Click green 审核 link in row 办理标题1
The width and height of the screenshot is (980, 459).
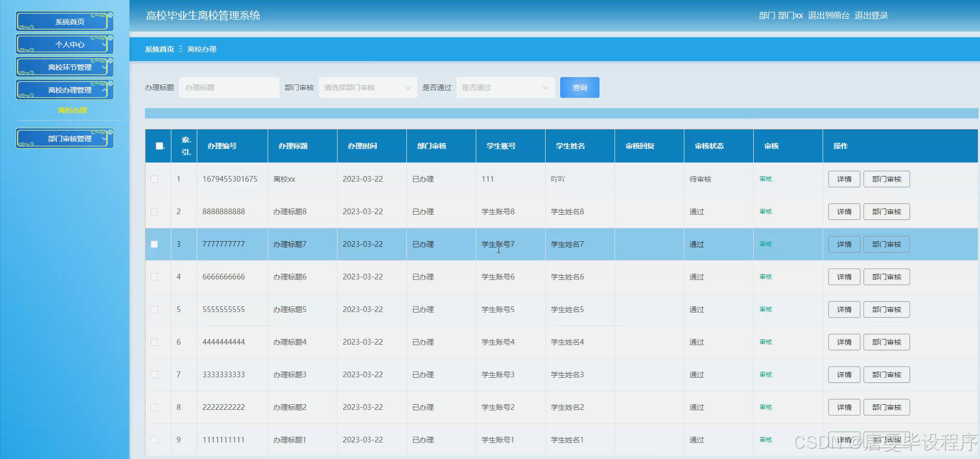click(766, 440)
